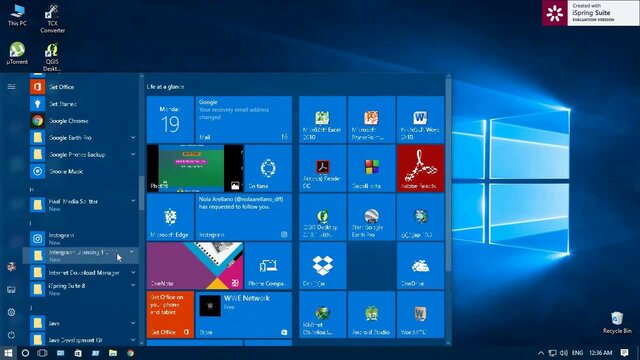Open the Calendar tile Monday 19
The height and width of the screenshot is (360, 640).
[x=170, y=120]
